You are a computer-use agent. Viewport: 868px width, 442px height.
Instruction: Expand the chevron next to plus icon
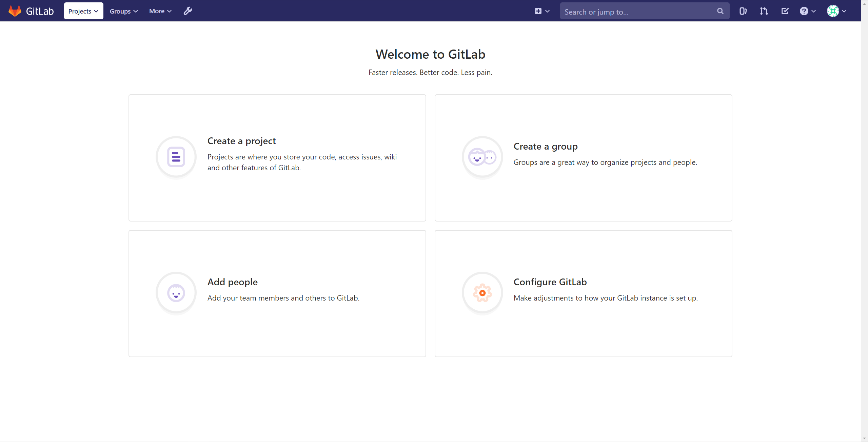tap(547, 11)
